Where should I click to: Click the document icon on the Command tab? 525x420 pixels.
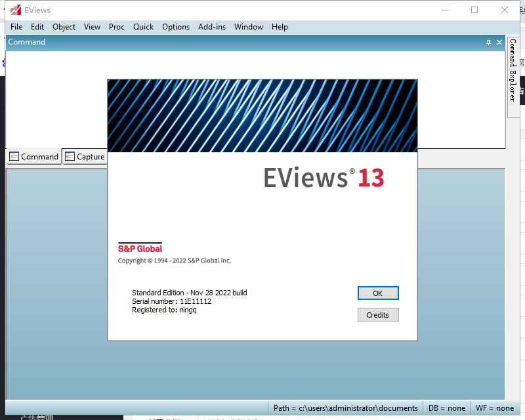pos(13,156)
